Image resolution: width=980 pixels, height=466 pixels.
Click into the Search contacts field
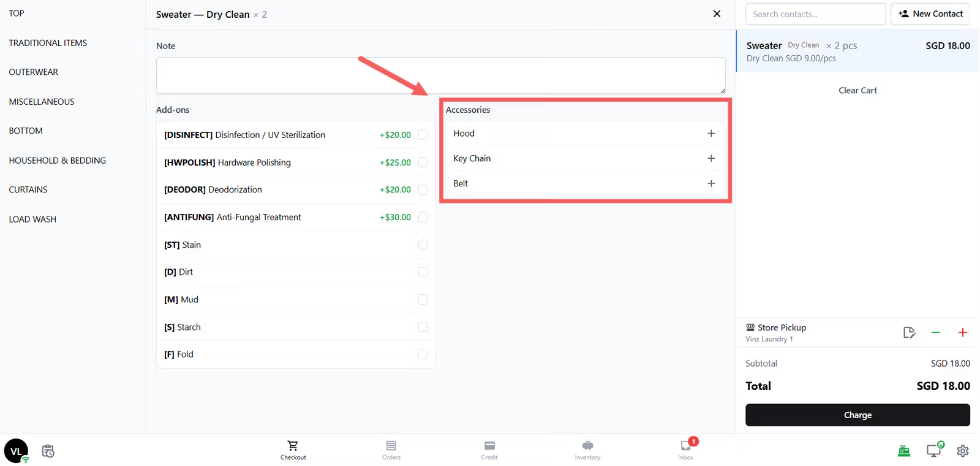[x=815, y=14]
